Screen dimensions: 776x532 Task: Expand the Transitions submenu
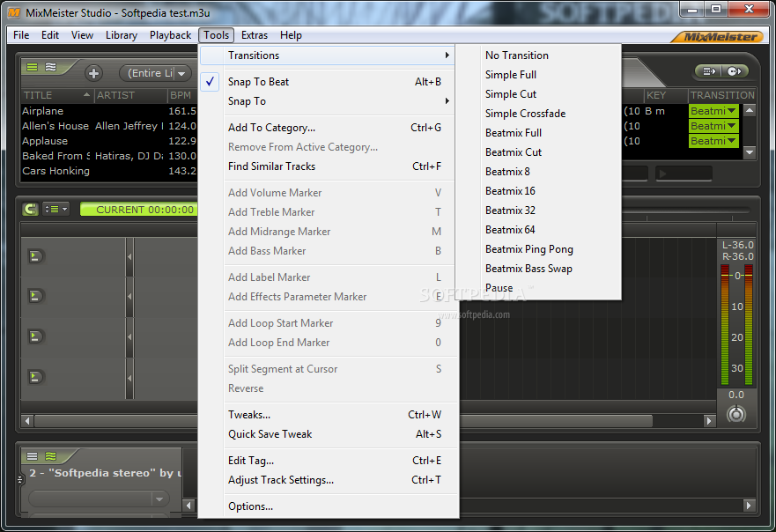328,55
